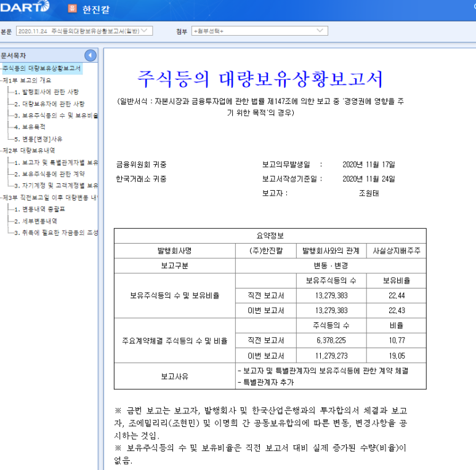The height and width of the screenshot is (470, 476).
Task: Open 1. 변동내역 총괄표
Action: pos(39,209)
